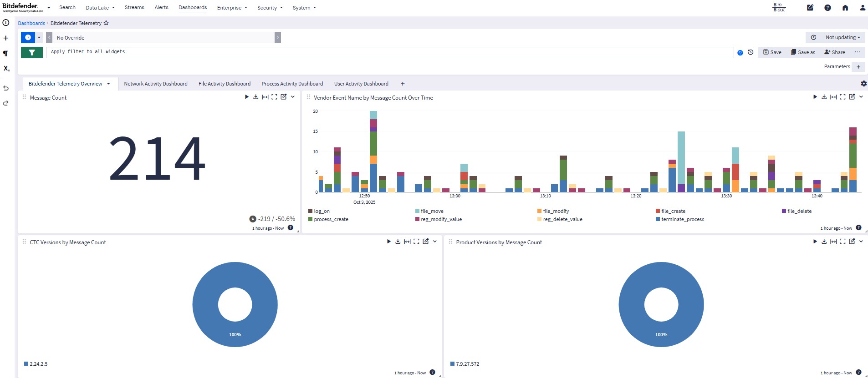Image resolution: width=868 pixels, height=378 pixels.
Task: Expand the Data Lake menu
Action: (100, 8)
